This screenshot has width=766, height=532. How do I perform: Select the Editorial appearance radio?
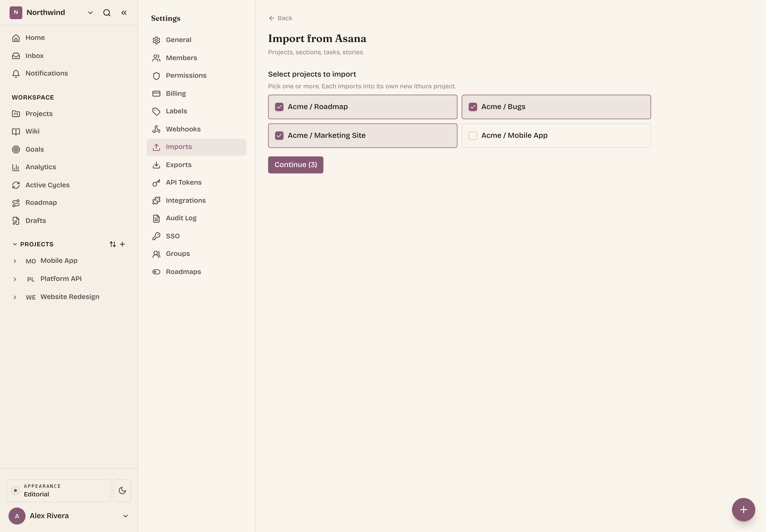15,491
